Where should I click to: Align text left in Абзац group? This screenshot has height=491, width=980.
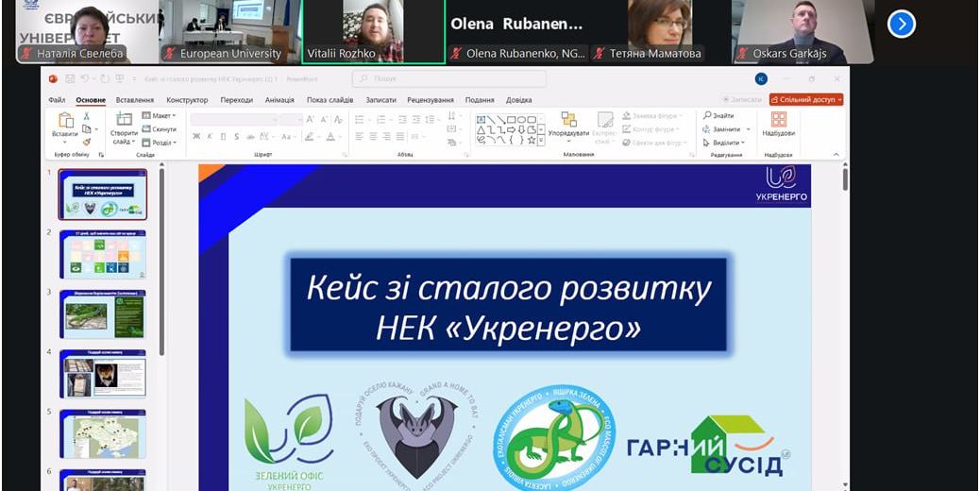point(360,136)
